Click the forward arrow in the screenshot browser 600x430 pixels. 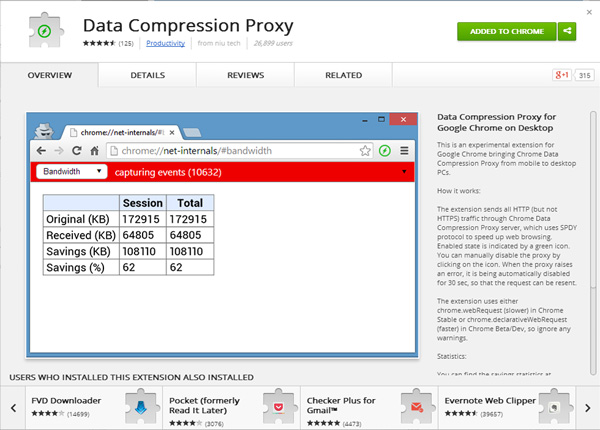59,151
